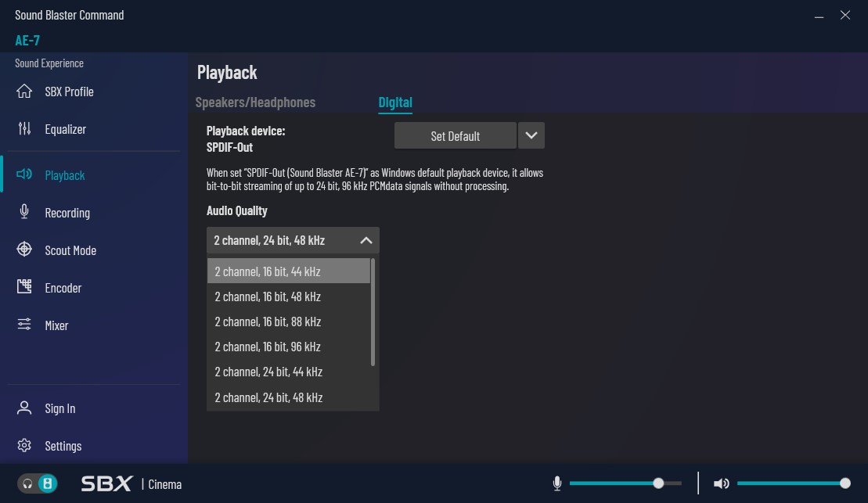Select 2 channel, 24 bit, 44 kHz
This screenshot has width=868, height=503.
click(x=288, y=372)
